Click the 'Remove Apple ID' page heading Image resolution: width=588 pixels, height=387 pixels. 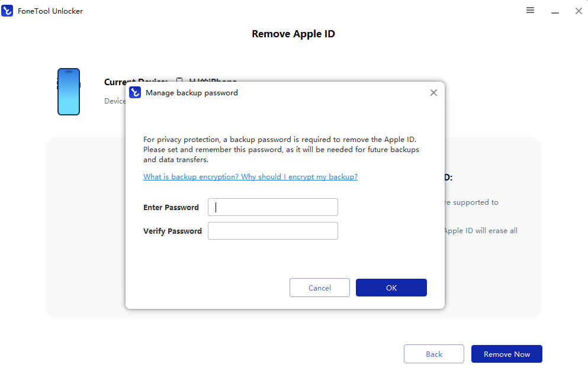pyautogui.click(x=293, y=34)
